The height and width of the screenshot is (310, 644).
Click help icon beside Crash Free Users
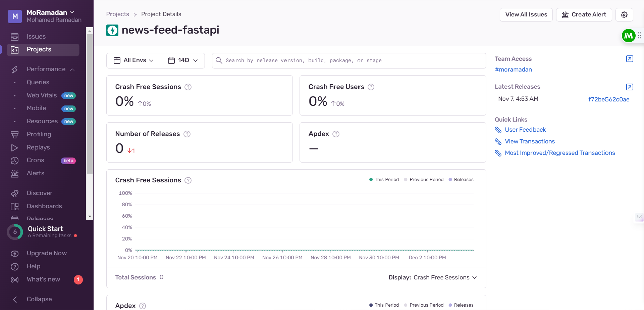pos(371,87)
